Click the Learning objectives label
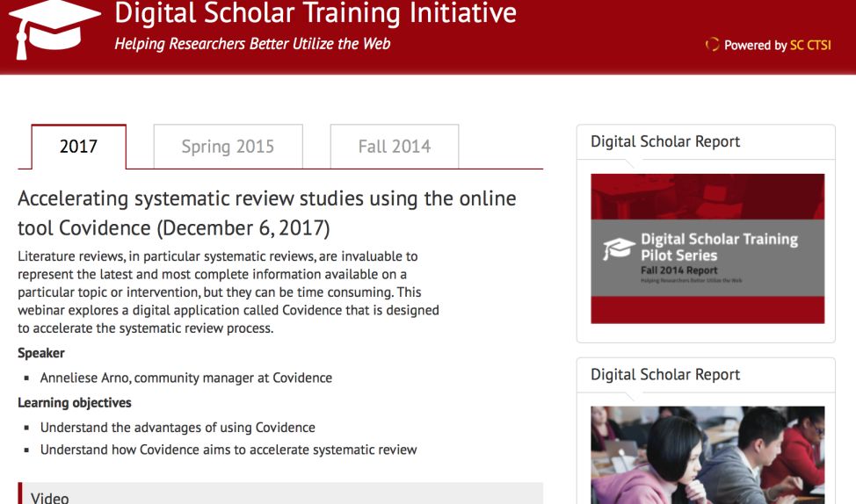856x504 pixels. point(74,402)
